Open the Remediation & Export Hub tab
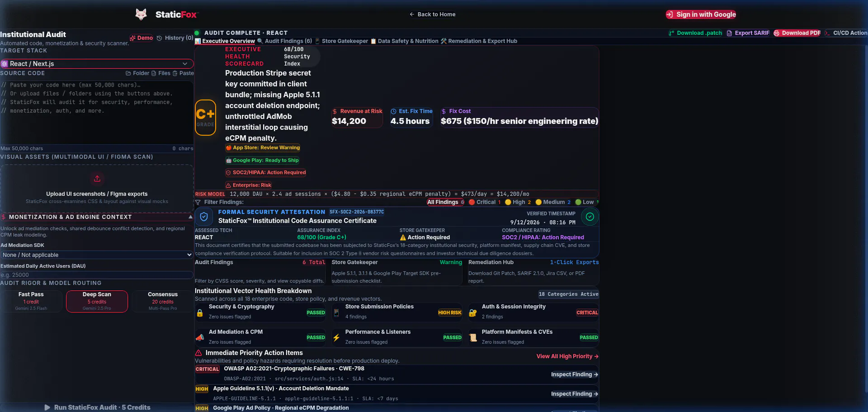Screen dimensions: 868x412 [479, 41]
